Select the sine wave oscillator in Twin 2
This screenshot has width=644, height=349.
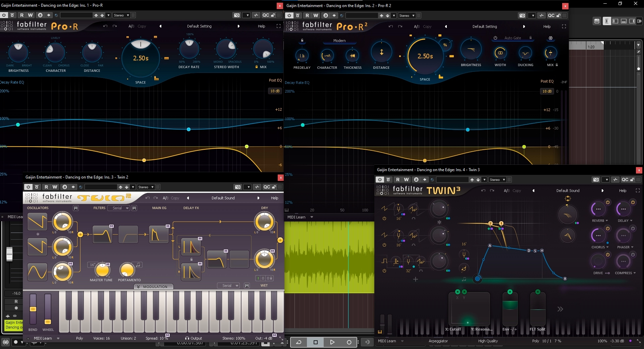click(37, 272)
